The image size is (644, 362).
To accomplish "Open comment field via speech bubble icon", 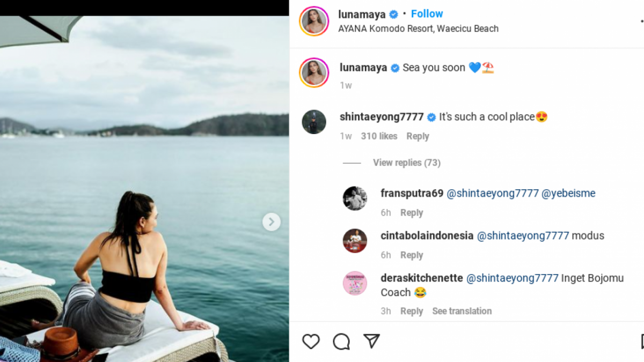I will pos(341,341).
